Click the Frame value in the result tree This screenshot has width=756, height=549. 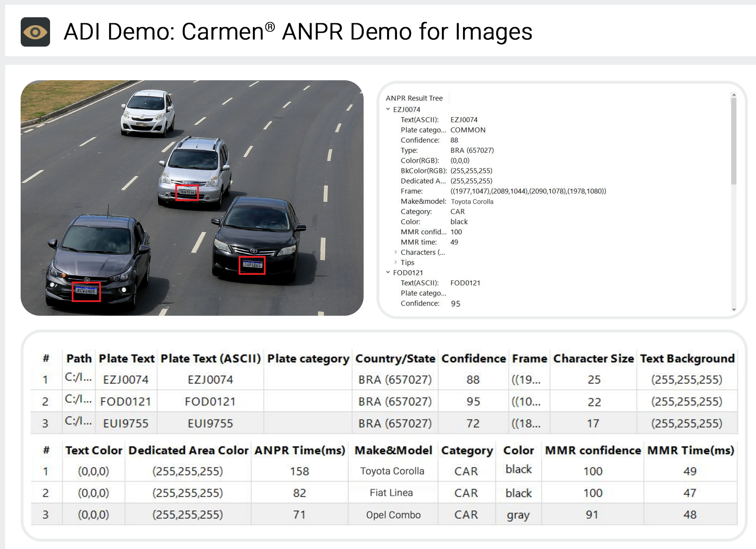528,191
